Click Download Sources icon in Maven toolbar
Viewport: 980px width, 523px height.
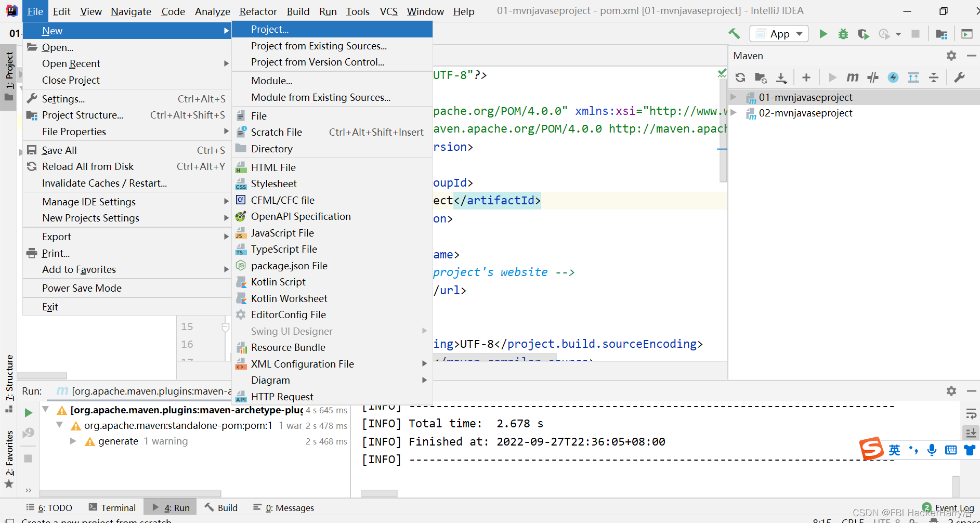[x=781, y=77]
